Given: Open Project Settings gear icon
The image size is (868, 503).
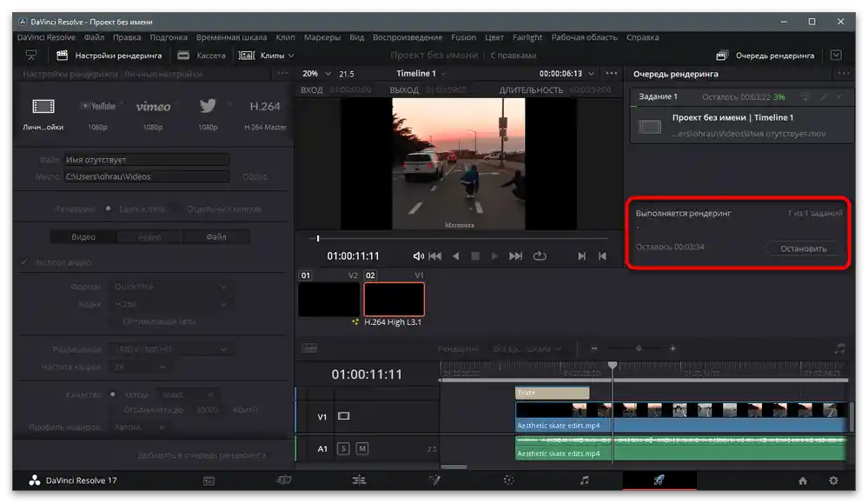Looking at the screenshot, I should [x=833, y=481].
